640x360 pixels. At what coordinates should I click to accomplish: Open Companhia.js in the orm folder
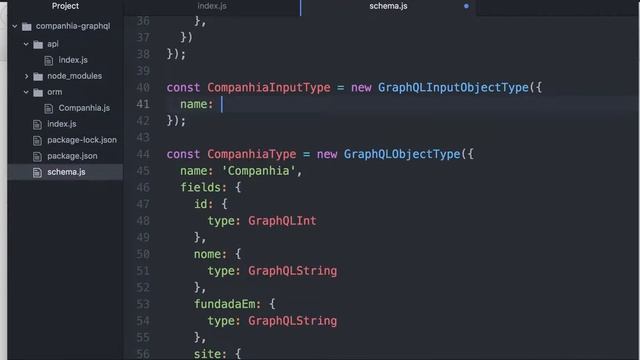click(x=84, y=108)
